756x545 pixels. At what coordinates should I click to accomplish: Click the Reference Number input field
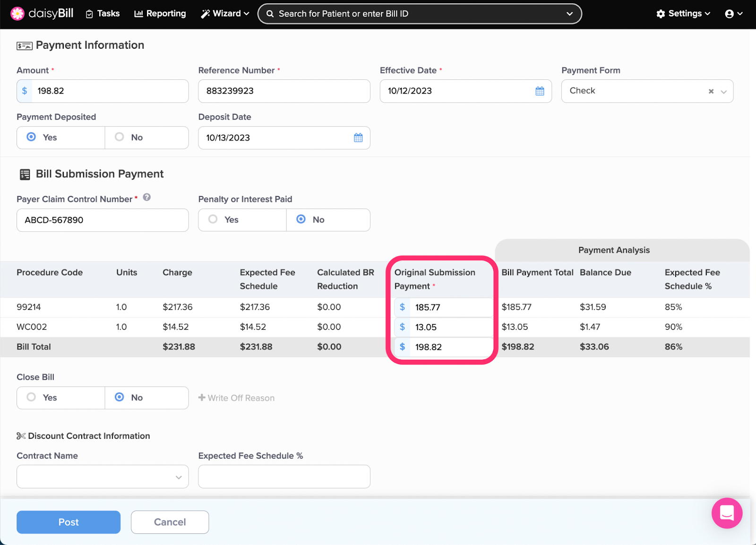click(284, 91)
